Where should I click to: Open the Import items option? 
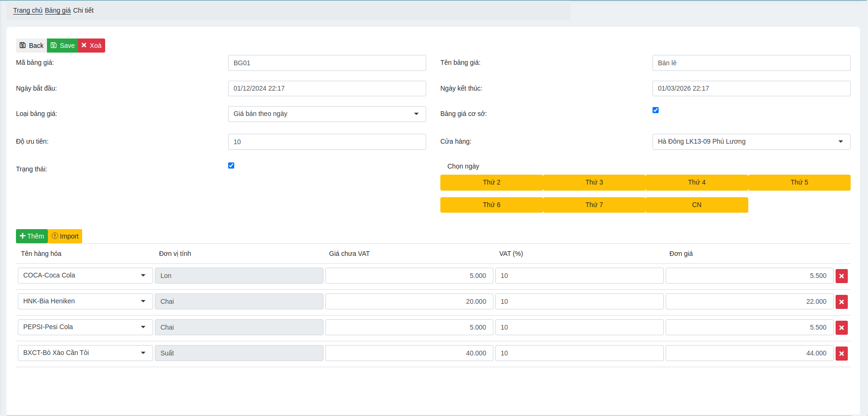(65, 236)
